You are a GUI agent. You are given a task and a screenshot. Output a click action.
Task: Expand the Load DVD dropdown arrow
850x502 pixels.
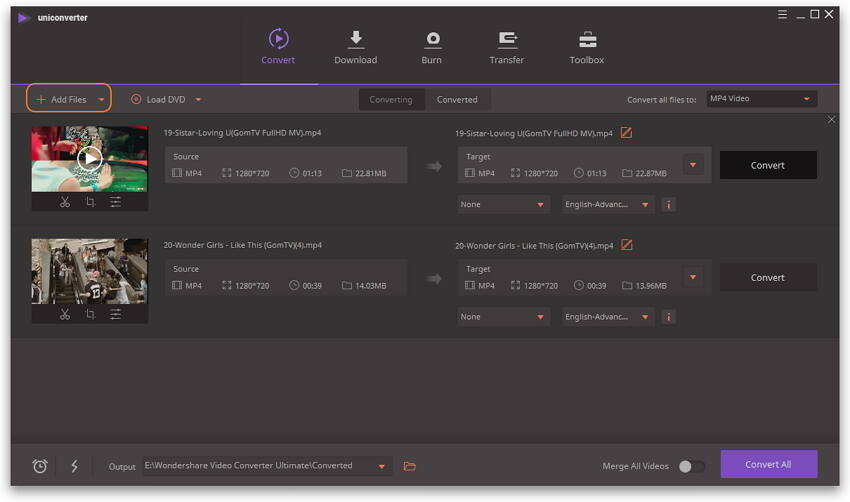pyautogui.click(x=198, y=100)
